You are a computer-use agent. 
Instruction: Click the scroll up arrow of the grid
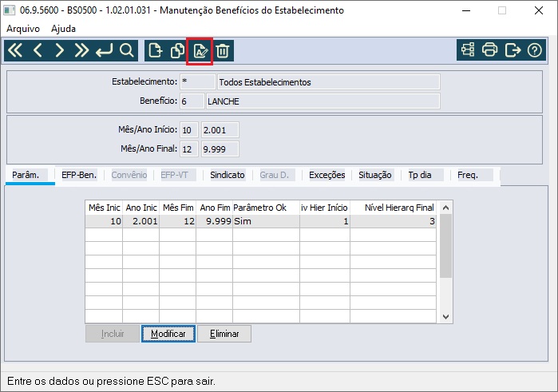(x=445, y=208)
